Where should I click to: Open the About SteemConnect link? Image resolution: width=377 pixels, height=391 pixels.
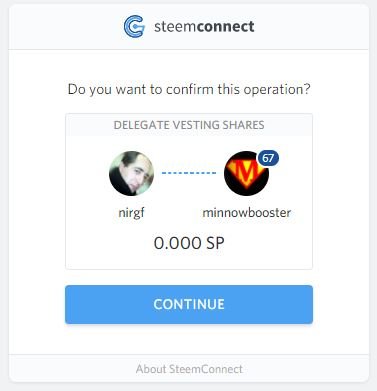tap(189, 369)
